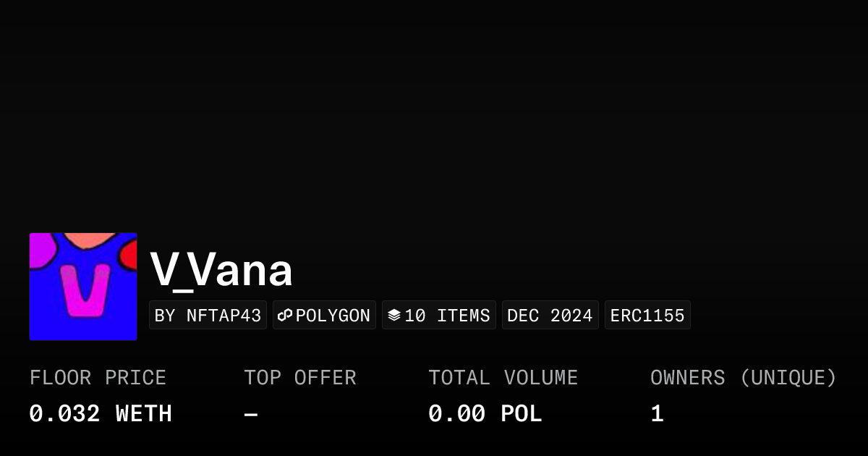The height and width of the screenshot is (456, 868).
Task: Click the pink V letter in the avatar
Action: click(85, 291)
